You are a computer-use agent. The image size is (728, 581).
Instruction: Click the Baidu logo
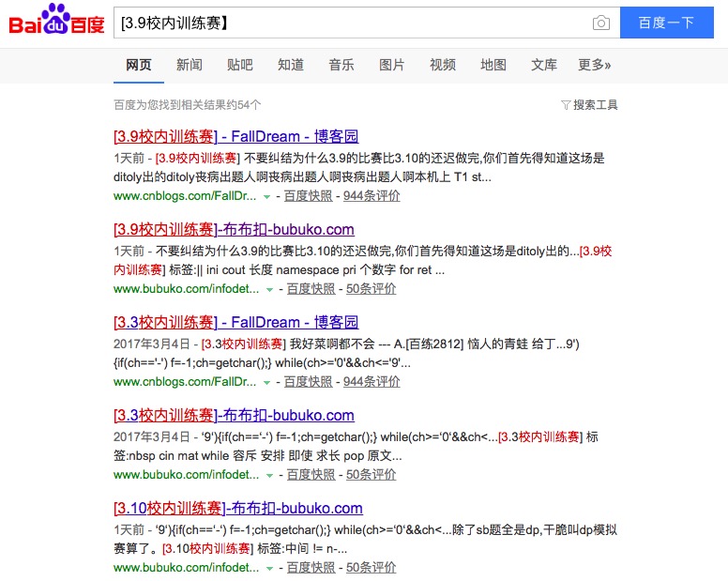56,20
